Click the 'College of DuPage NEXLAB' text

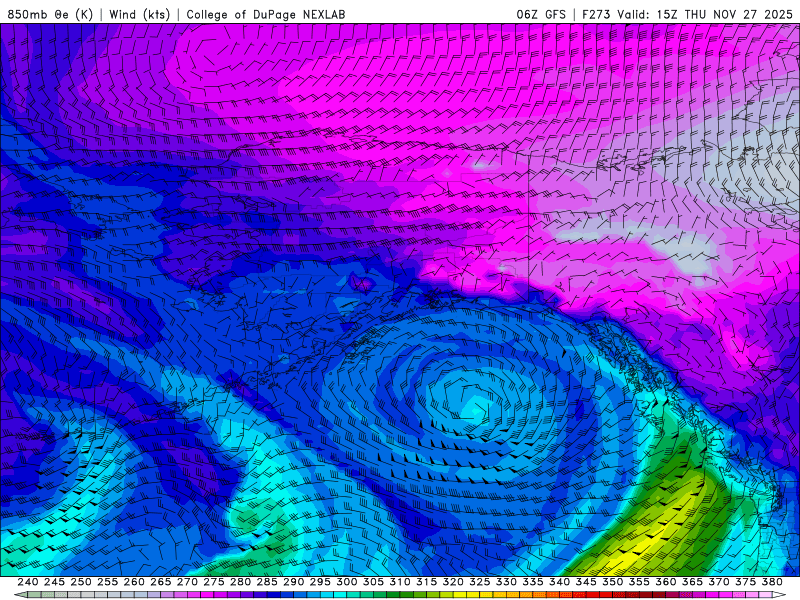[266, 14]
